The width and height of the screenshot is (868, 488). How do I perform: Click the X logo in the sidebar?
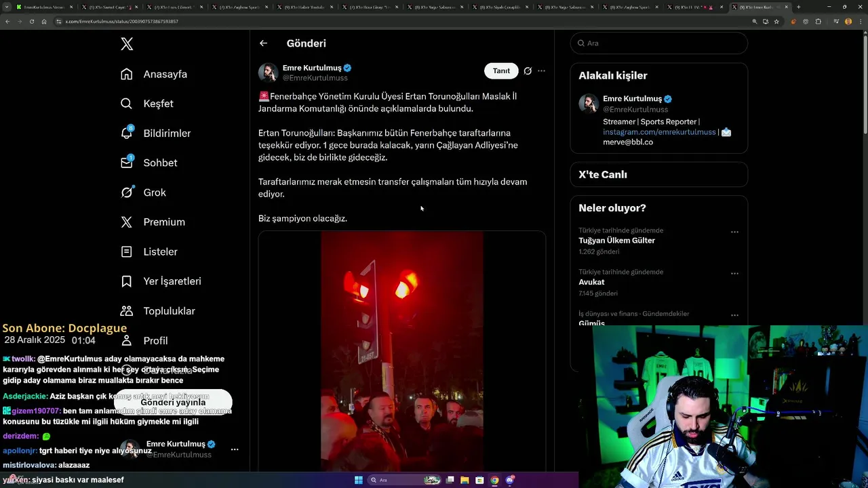127,44
